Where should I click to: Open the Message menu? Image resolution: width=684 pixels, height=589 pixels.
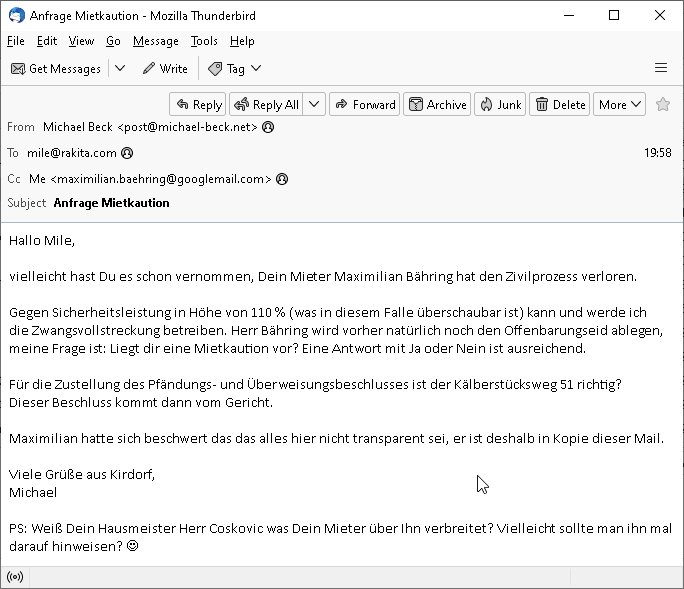[156, 41]
